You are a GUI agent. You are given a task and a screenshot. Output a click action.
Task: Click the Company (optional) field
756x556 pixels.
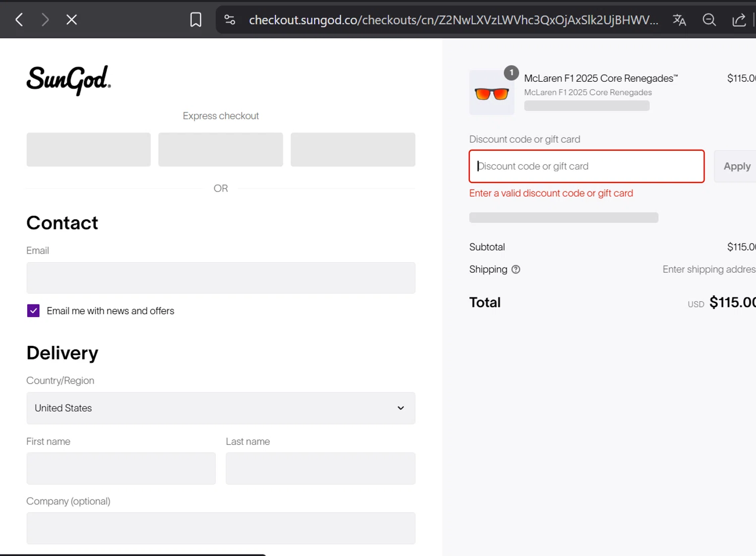pyautogui.click(x=221, y=528)
